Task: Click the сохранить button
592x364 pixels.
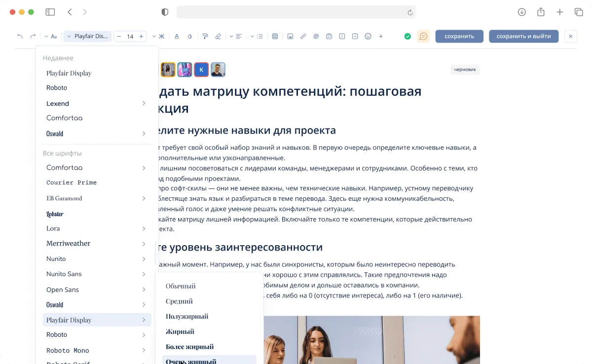Action: (459, 36)
